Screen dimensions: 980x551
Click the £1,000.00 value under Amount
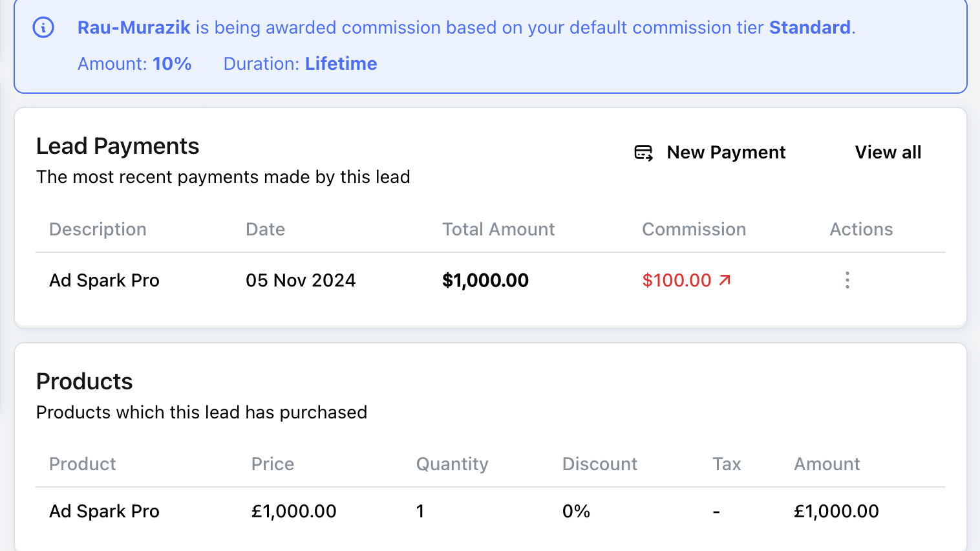[836, 512]
